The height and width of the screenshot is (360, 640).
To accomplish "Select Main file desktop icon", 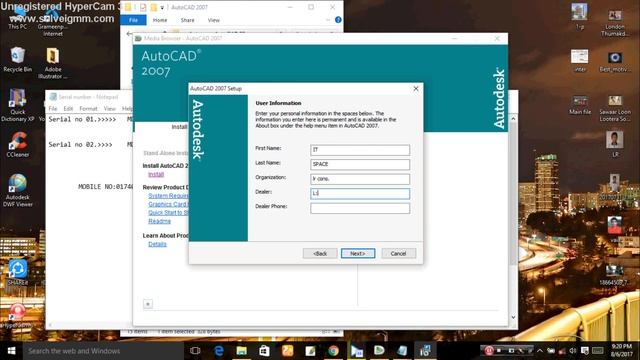I will (580, 105).
